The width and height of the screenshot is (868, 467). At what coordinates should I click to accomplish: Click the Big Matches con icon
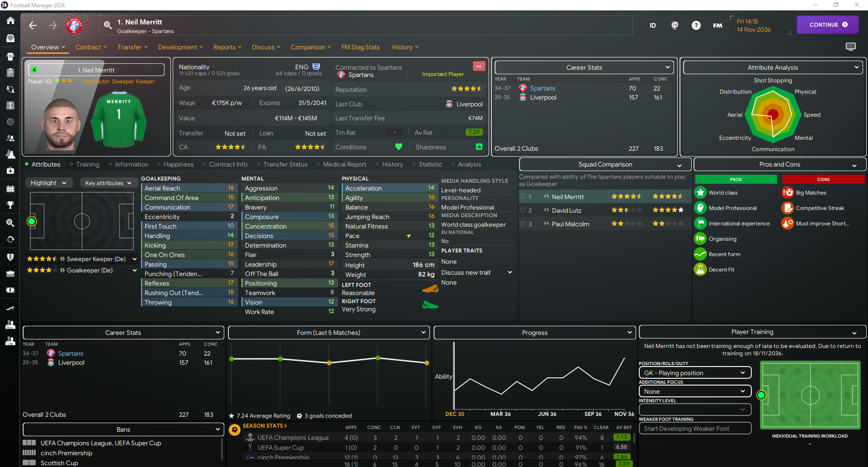788,193
